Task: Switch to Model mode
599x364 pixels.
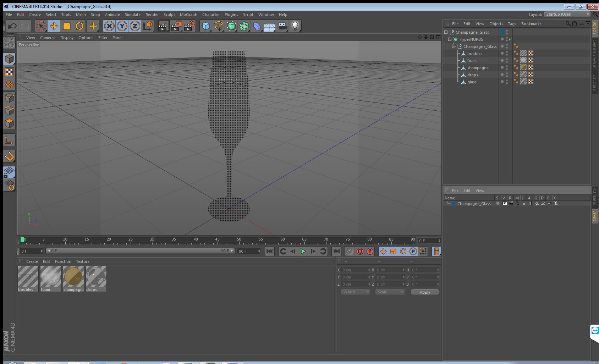Action: [9, 59]
